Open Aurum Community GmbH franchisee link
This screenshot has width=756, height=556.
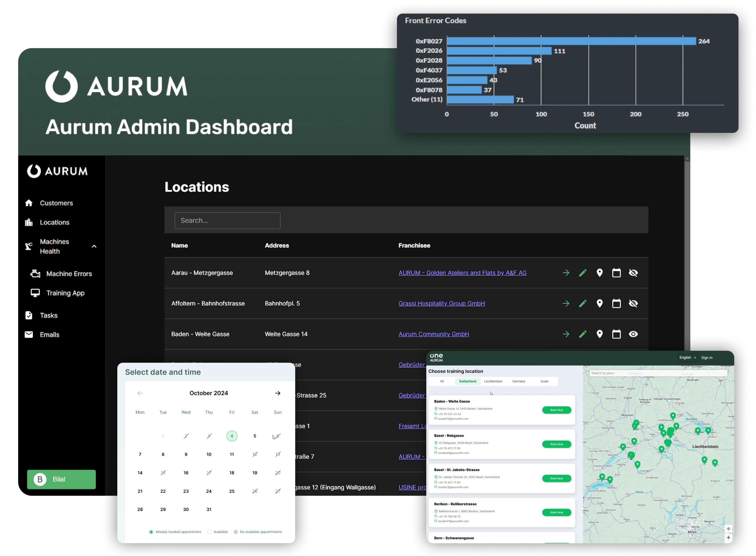434,334
